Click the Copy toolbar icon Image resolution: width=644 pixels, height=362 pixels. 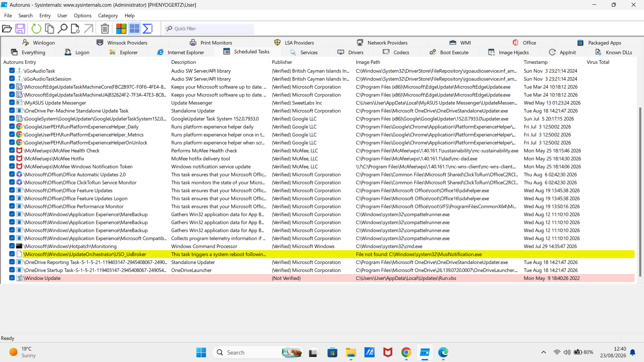(x=50, y=29)
